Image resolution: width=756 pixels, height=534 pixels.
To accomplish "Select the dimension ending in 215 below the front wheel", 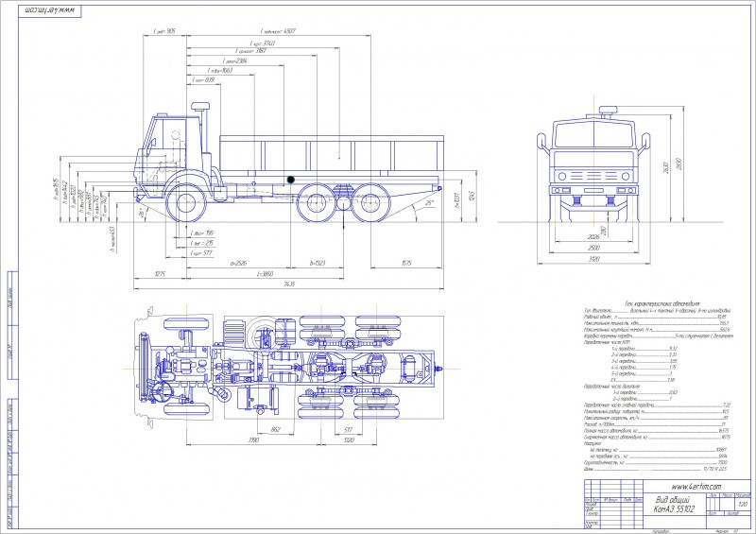I will pos(202,243).
